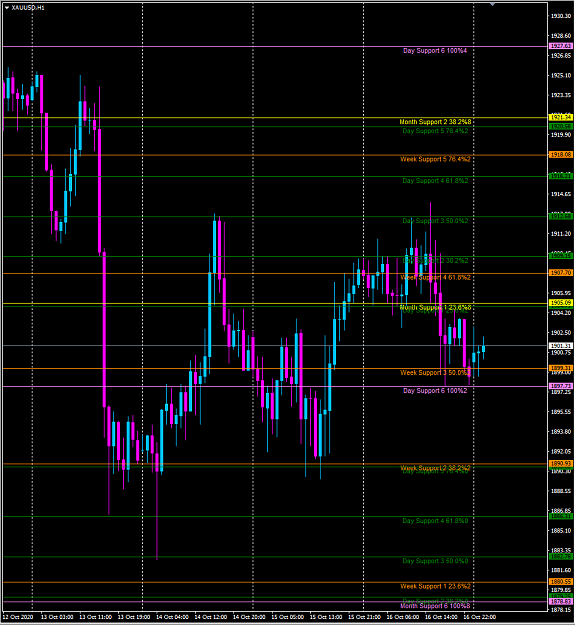This screenshot has height=625, width=575.
Task: Click the XAUUSD,H1 chart title text
Action: point(28,8)
